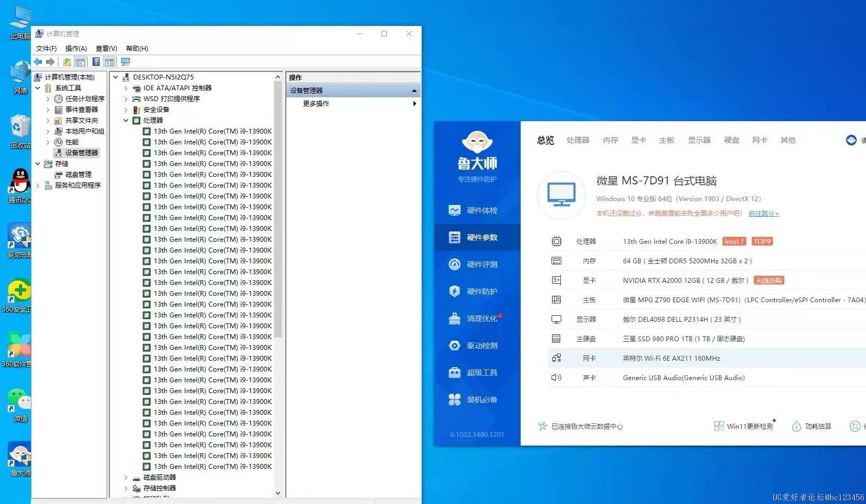
Task: Select 硬件参数 in 鲁大师 sidebar
Action: [x=477, y=237]
